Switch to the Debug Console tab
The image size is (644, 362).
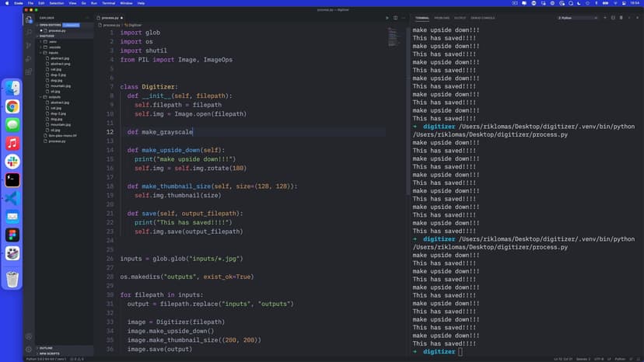point(482,17)
